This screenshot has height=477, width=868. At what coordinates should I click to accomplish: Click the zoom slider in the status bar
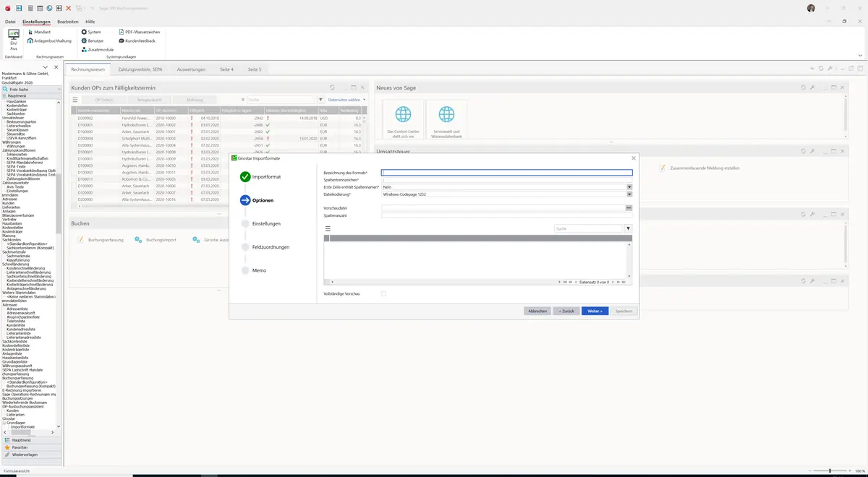[x=830, y=471]
